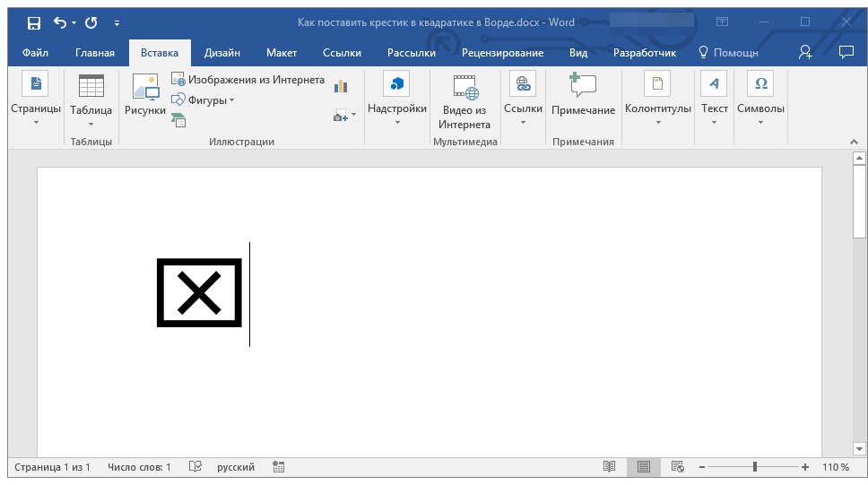Click Изображения из Интернета button
Viewport: 868px width, 485px height.
tap(248, 80)
